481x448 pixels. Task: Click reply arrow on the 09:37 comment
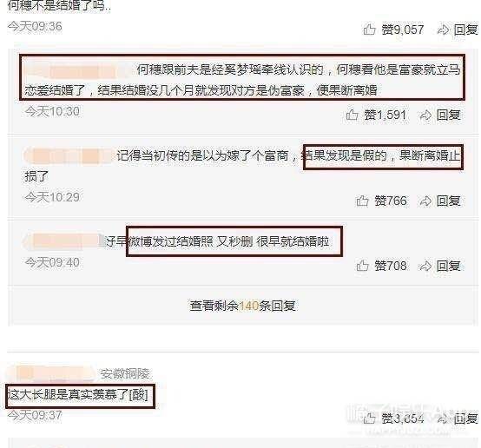click(443, 418)
